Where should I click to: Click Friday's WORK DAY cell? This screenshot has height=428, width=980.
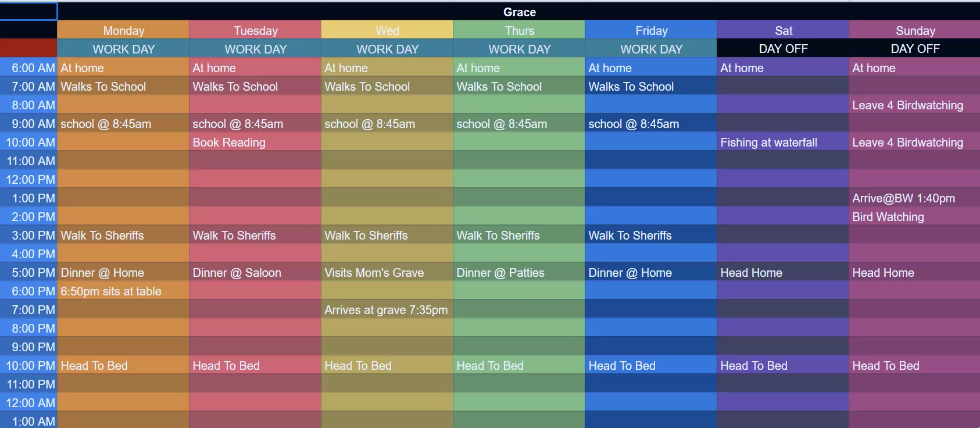click(x=651, y=49)
